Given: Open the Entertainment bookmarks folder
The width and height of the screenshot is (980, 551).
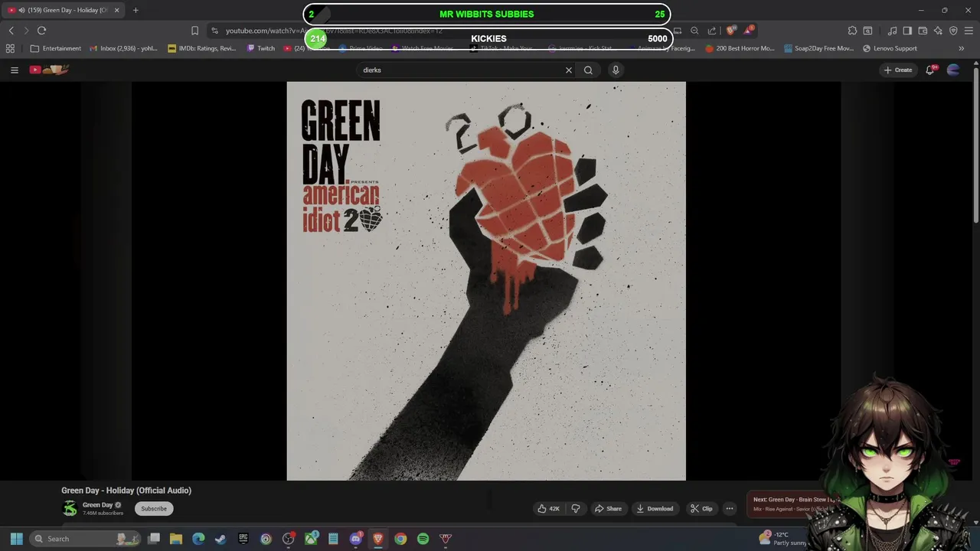Looking at the screenshot, I should [x=55, y=48].
